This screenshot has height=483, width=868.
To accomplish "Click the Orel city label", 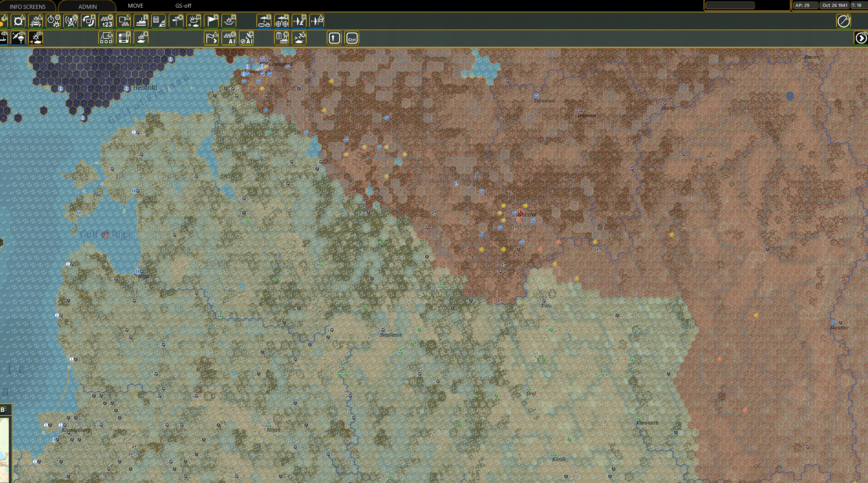I will [x=531, y=394].
